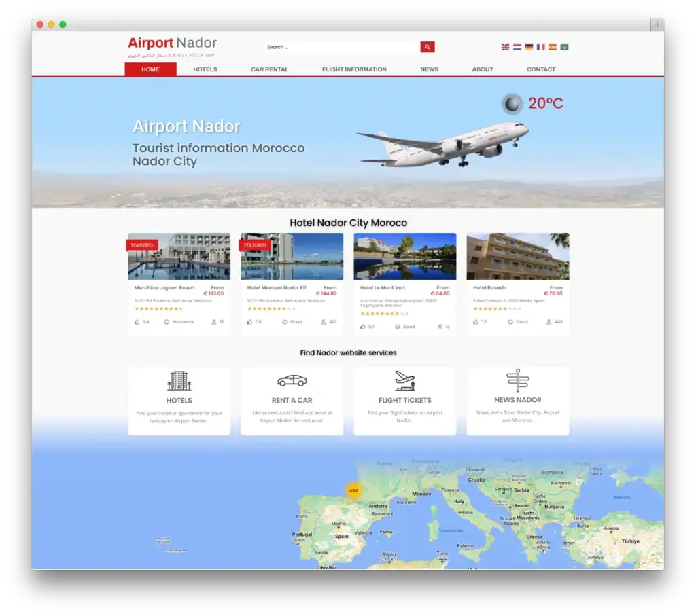This screenshot has height=616, width=696.
Task: Click the 20°C temperature reading
Action: pyautogui.click(x=546, y=103)
